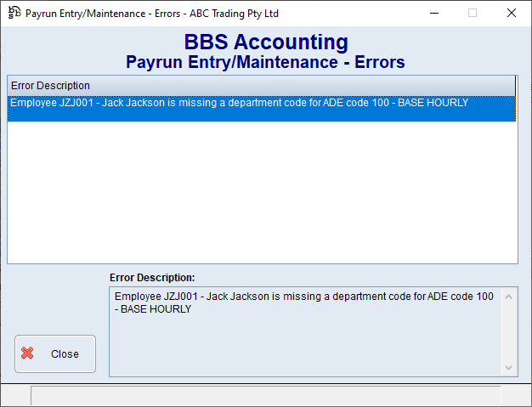532x407 pixels.
Task: Click the window title bar text
Action: point(152,14)
